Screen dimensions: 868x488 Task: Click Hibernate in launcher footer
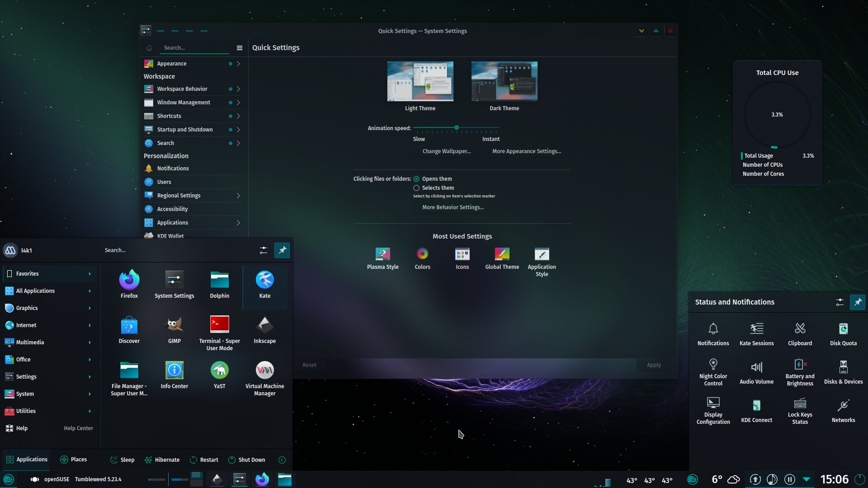click(x=162, y=460)
